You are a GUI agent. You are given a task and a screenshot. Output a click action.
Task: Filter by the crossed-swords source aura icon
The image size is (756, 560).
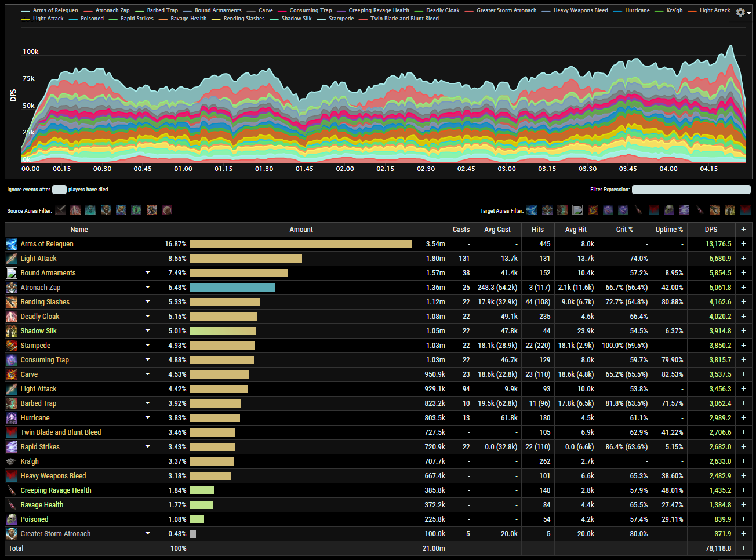coord(60,210)
